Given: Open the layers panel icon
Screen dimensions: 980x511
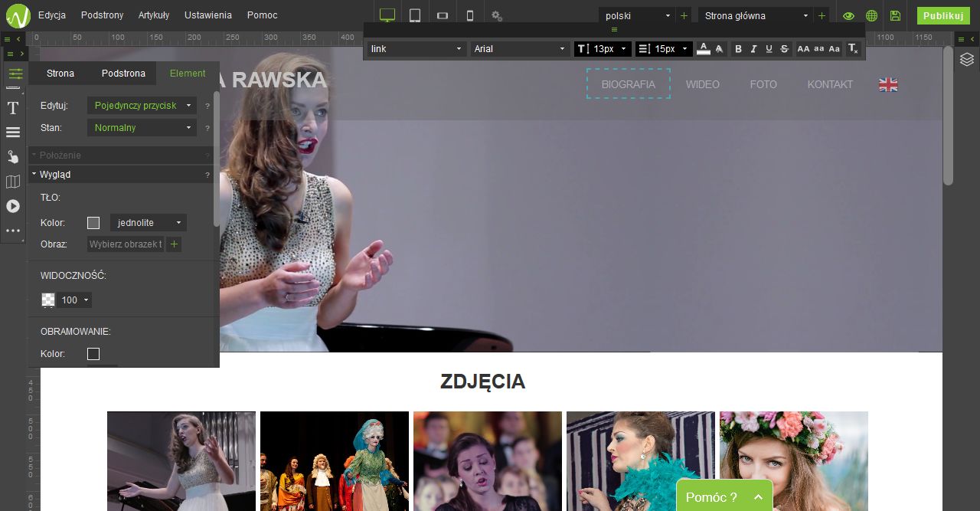Looking at the screenshot, I should click(967, 60).
